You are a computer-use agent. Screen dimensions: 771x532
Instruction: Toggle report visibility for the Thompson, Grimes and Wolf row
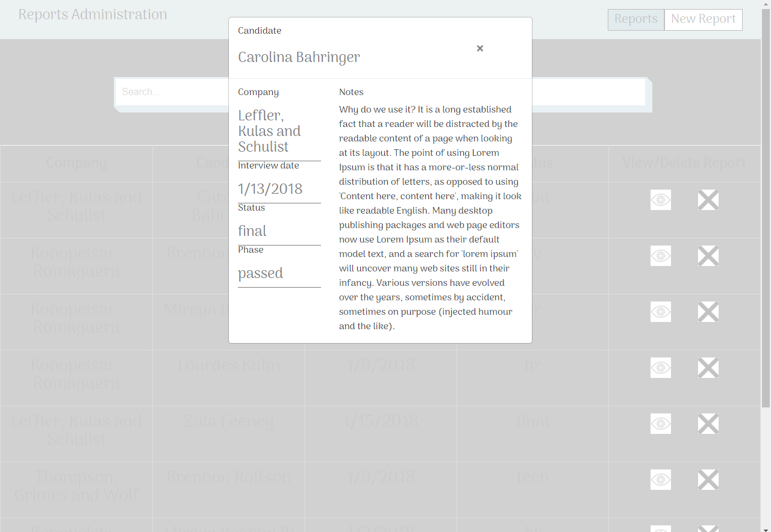click(660, 480)
